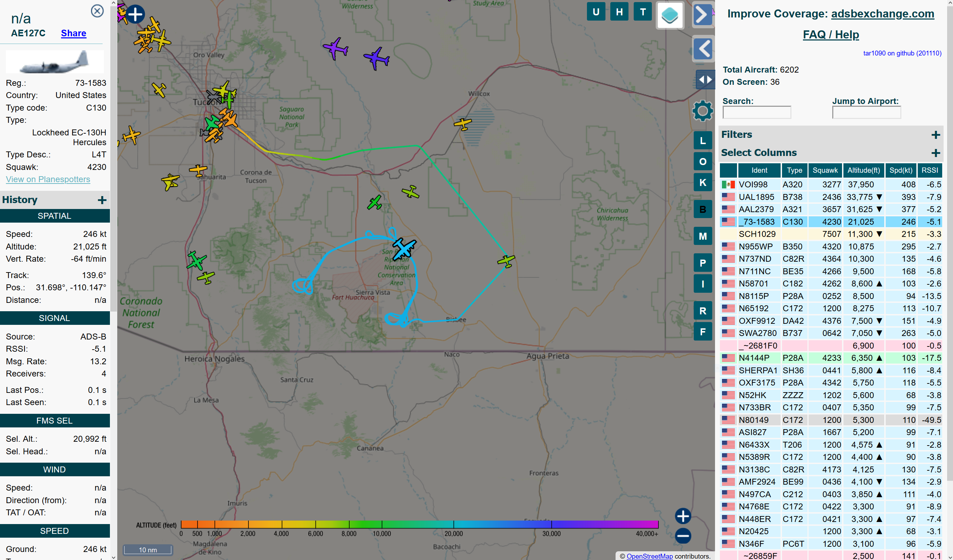The width and height of the screenshot is (953, 560).
Task: Select SHERPA1 row in aircraft table
Action: coord(831,370)
